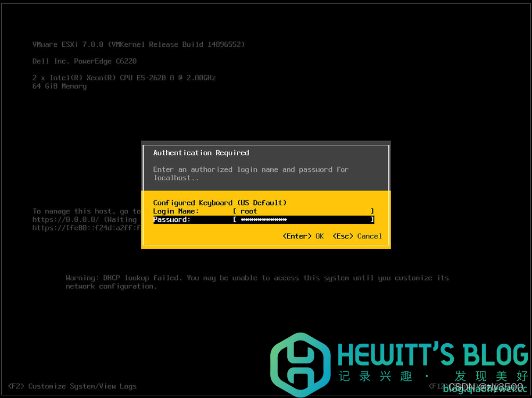The height and width of the screenshot is (398, 532).
Task: Click the 'Warning: DHCP lookup failed' message
Action: coord(257,282)
